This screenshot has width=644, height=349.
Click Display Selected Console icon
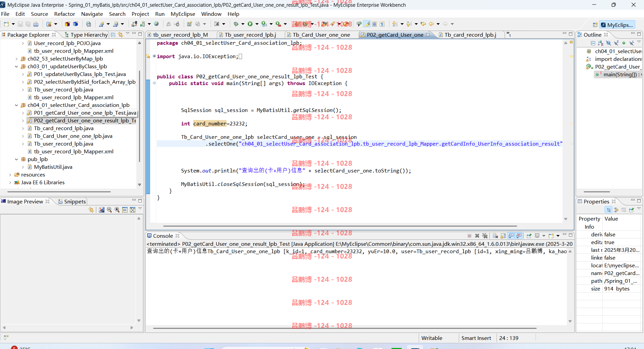coord(537,236)
